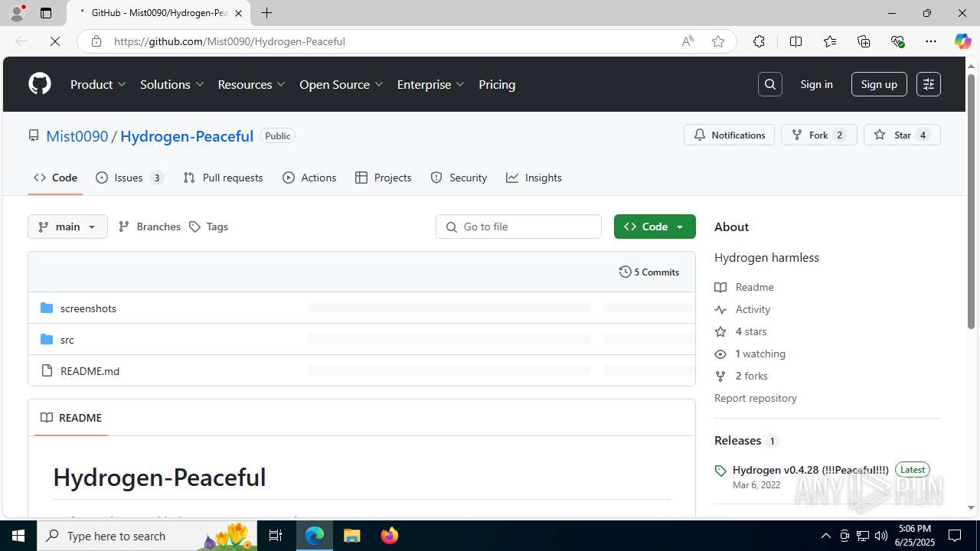The image size is (980, 551).
Task: Open the README.md file
Action: tap(90, 371)
